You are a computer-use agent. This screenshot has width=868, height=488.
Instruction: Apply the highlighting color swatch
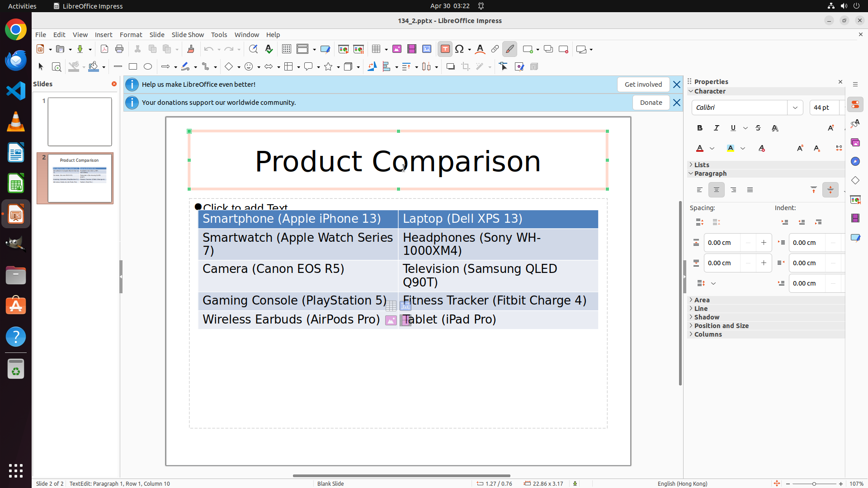click(731, 148)
